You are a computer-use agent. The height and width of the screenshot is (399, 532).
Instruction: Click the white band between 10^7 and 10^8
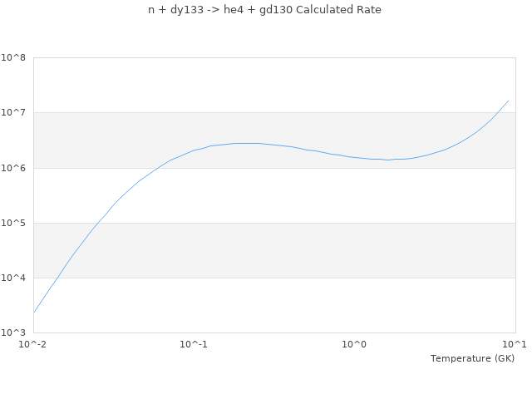[x=274, y=85]
